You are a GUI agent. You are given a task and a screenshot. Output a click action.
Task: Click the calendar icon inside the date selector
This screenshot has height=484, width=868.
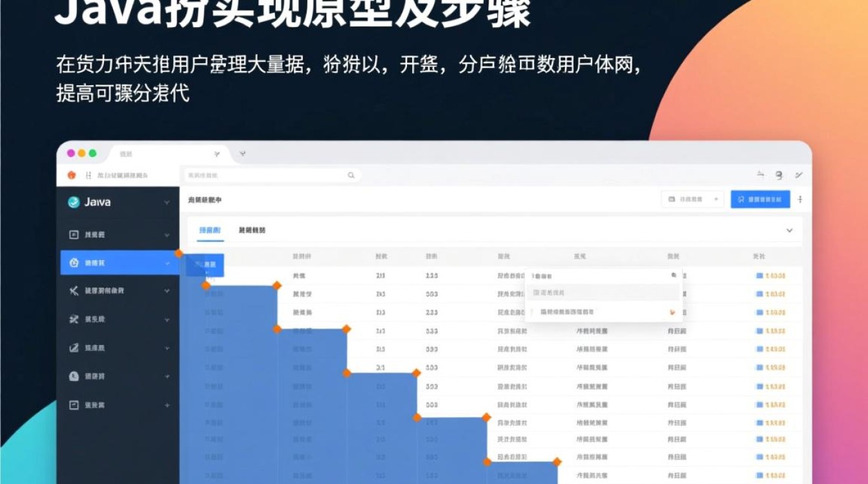(x=672, y=199)
